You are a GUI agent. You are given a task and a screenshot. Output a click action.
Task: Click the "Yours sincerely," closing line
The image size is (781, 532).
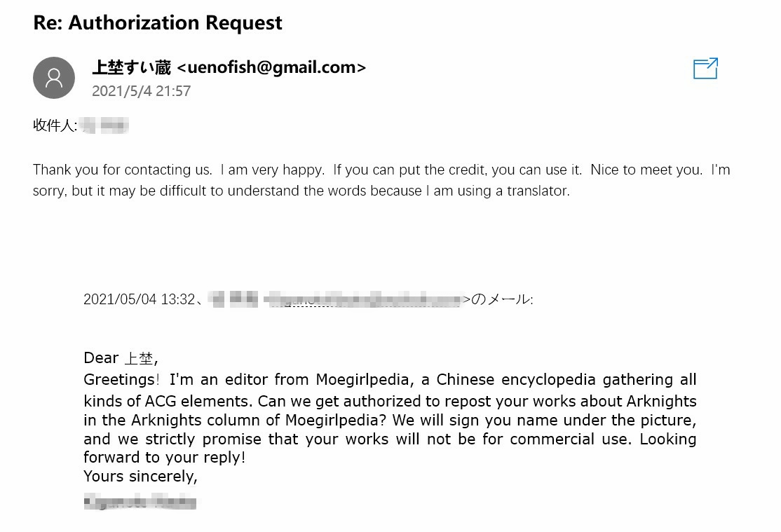(x=140, y=477)
